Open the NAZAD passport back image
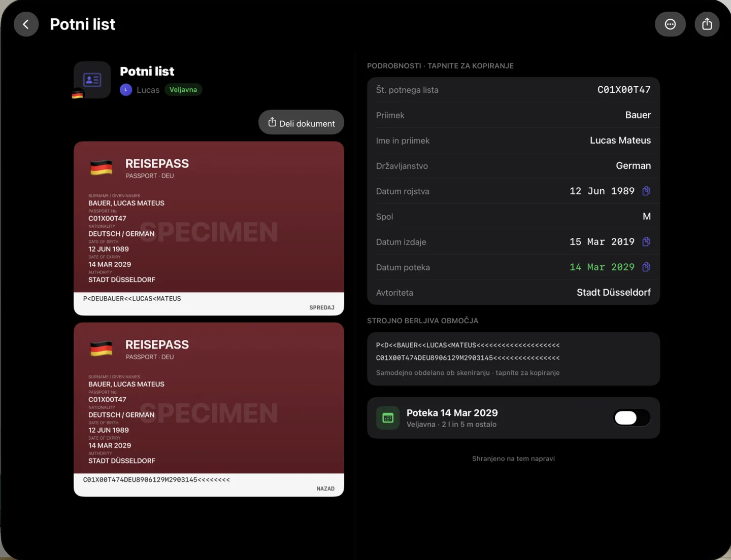 coord(209,409)
